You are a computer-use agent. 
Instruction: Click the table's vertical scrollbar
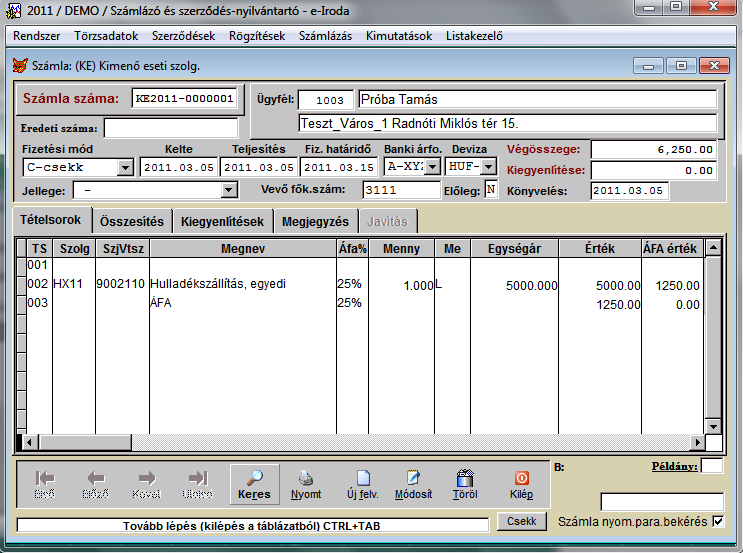pos(712,340)
